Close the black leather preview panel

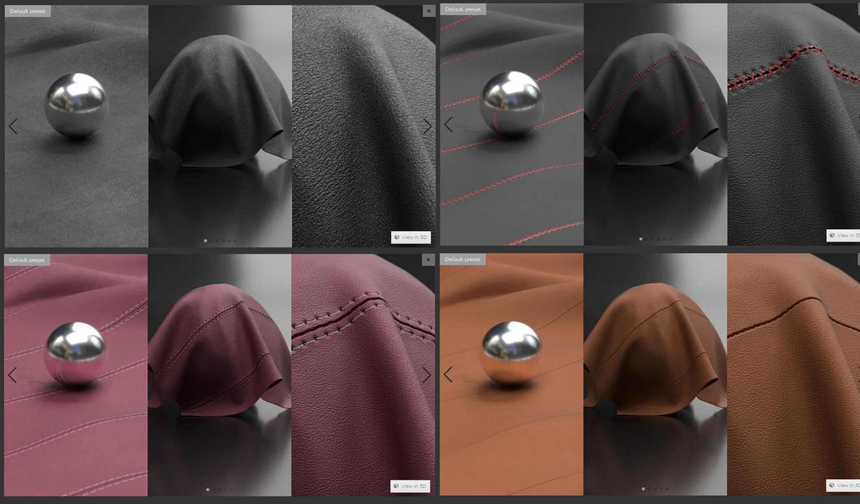click(x=429, y=11)
